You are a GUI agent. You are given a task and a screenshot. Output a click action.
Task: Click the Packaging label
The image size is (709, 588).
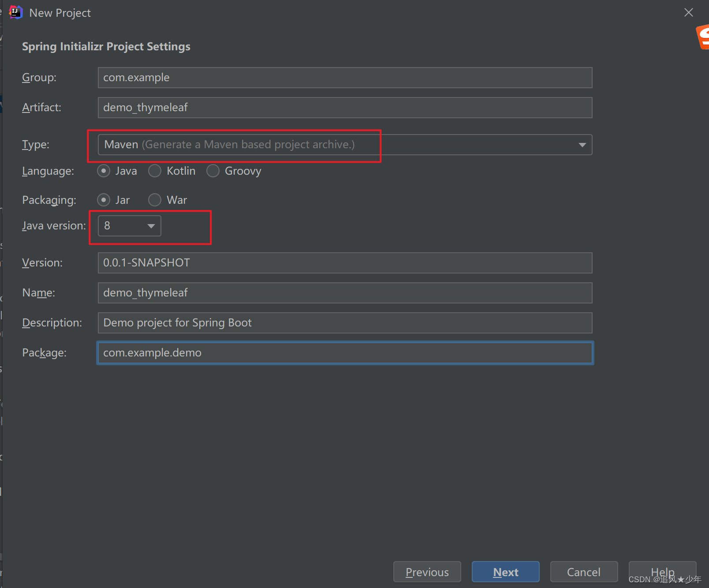coord(49,200)
